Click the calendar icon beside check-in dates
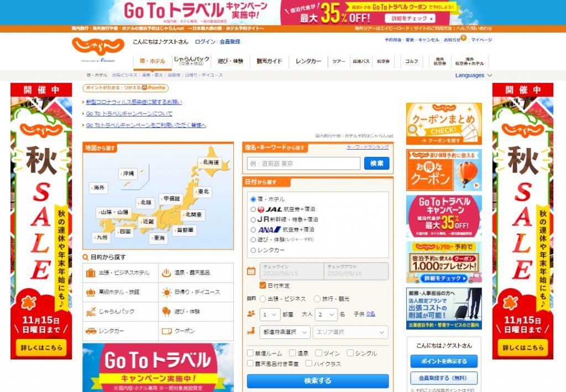The width and height of the screenshot is (566, 392). tap(251, 271)
